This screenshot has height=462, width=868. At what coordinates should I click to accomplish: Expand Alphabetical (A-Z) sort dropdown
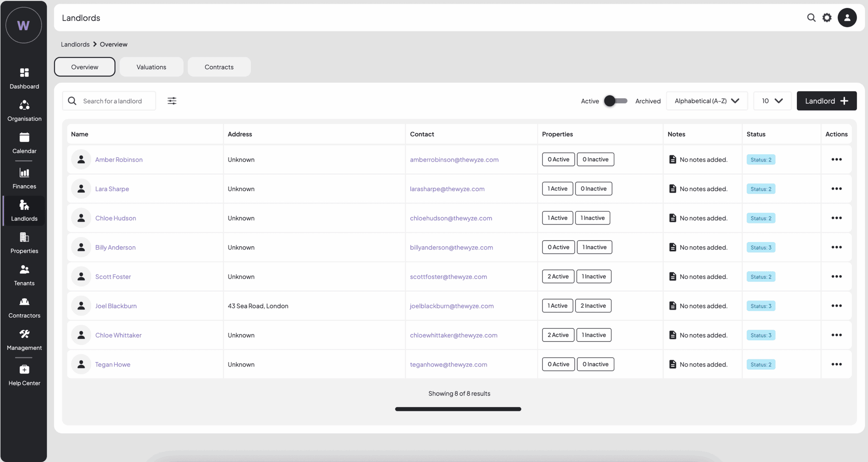[x=707, y=101]
